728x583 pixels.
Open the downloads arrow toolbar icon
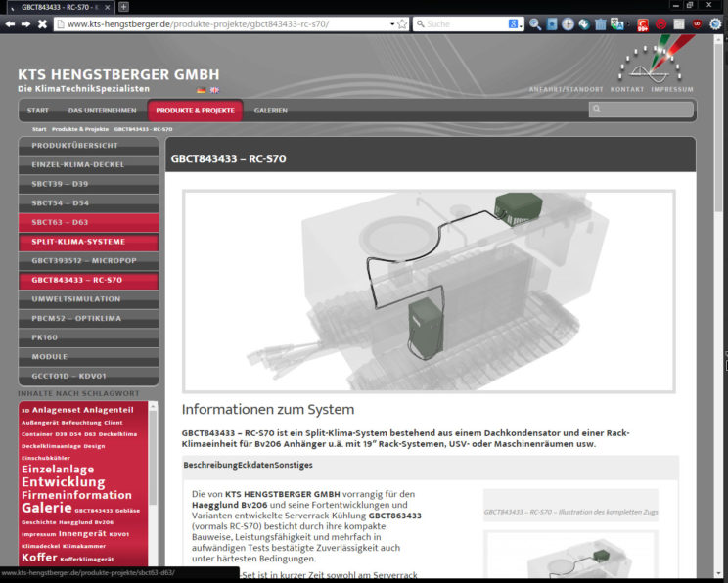[584, 24]
